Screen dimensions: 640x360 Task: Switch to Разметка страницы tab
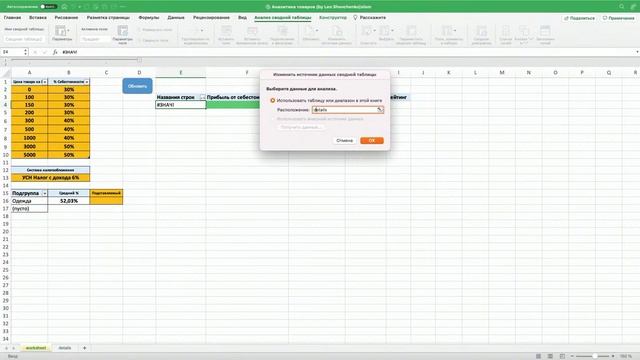[108, 18]
